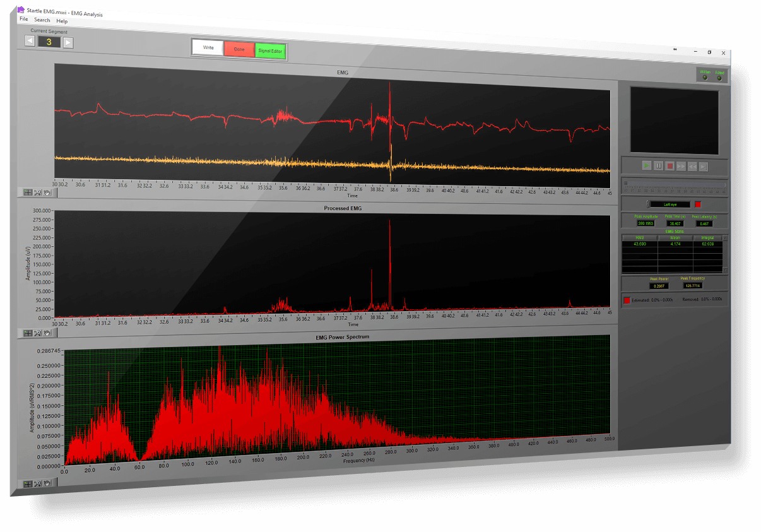Toggle the Edited LED indicator

719,78
